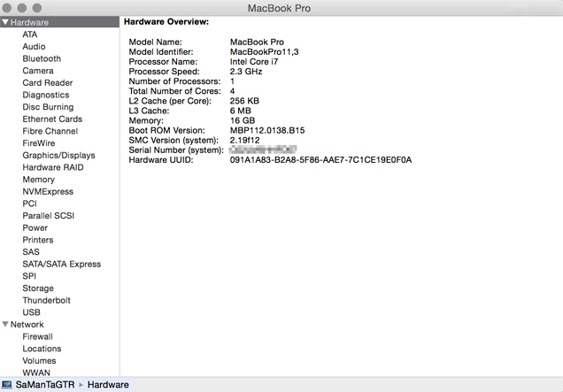This screenshot has height=392, width=563.
Task: Open the PCI section
Action: 29,204
